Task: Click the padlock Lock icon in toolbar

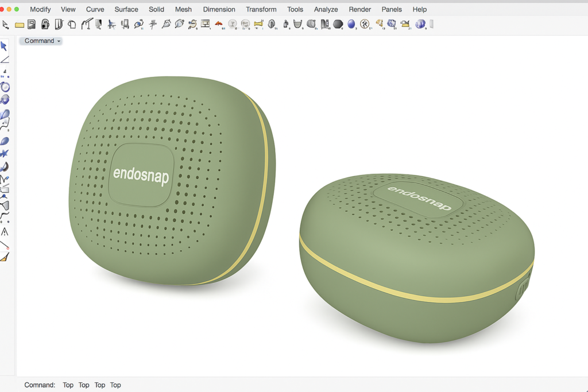Action: pos(45,24)
